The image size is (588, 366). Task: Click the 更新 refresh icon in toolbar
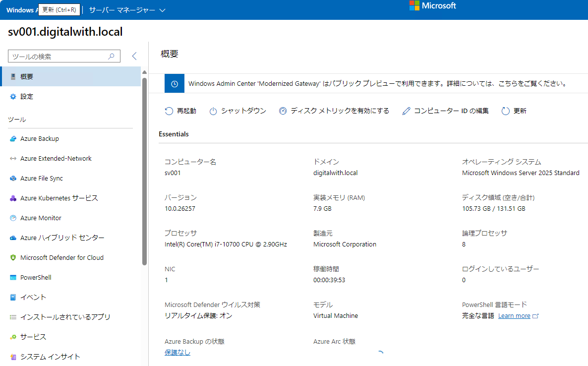[506, 111]
